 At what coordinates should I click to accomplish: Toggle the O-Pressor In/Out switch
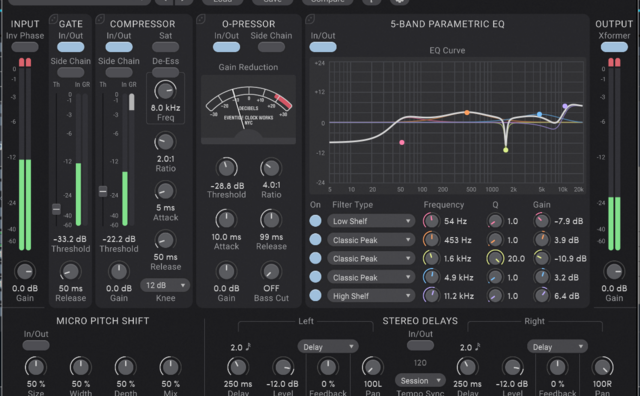click(227, 47)
